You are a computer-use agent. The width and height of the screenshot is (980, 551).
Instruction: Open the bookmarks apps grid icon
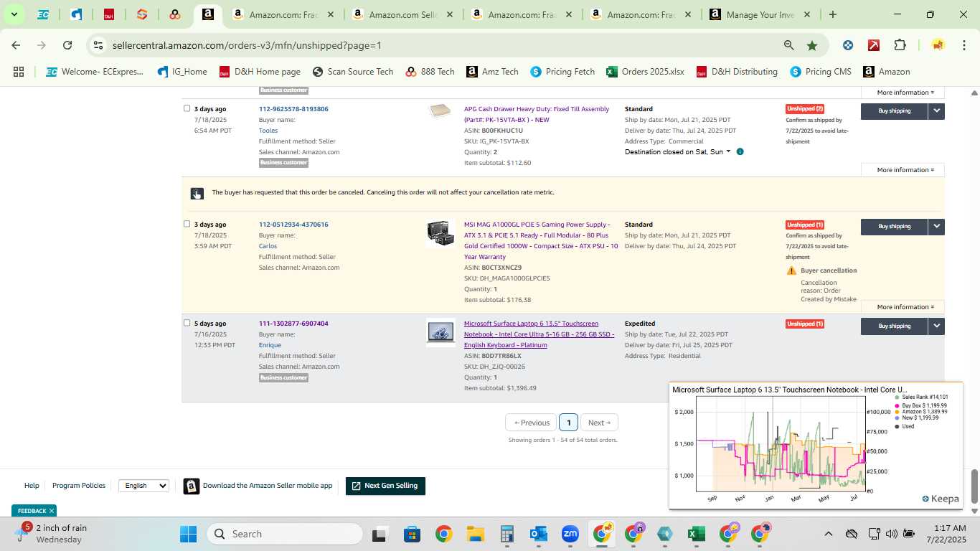point(19,72)
